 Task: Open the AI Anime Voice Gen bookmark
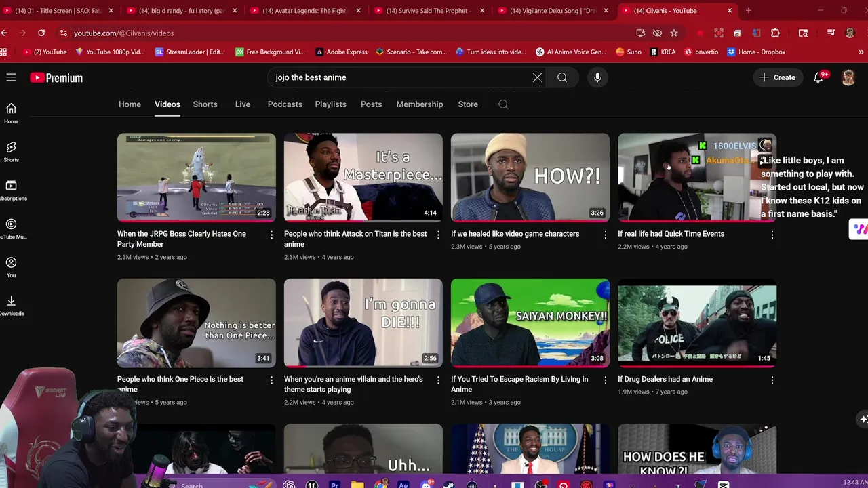(571, 52)
